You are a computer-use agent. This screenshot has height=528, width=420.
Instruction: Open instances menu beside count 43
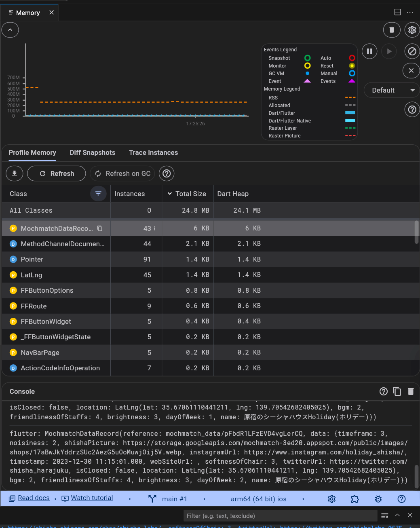coord(155,228)
